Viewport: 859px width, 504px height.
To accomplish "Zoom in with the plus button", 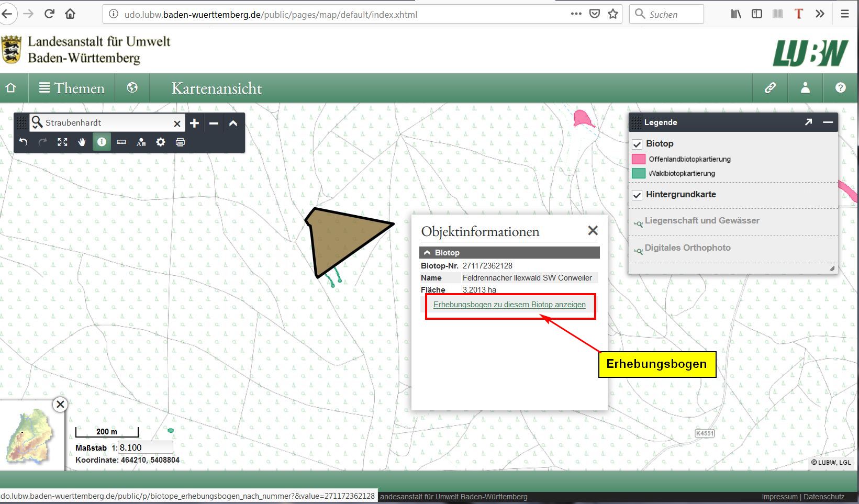I will point(194,123).
